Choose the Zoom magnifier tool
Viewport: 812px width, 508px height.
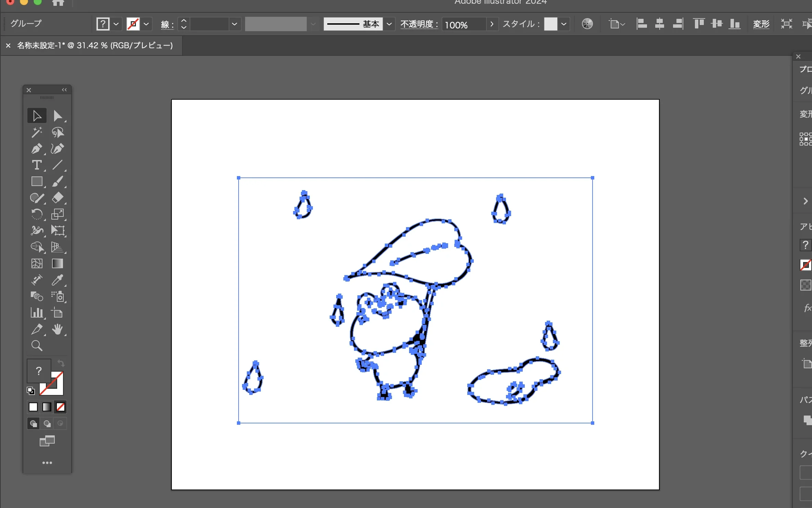point(37,346)
